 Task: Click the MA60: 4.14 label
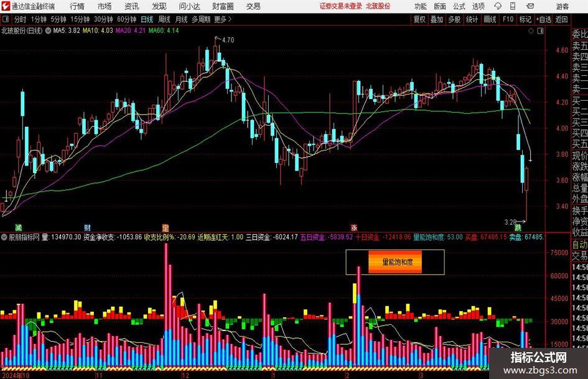coord(164,30)
